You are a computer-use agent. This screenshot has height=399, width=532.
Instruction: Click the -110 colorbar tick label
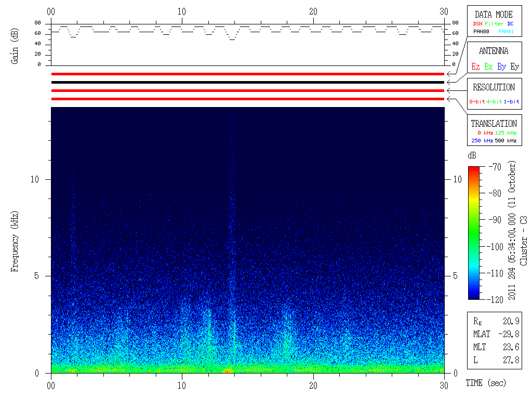[x=495, y=273]
